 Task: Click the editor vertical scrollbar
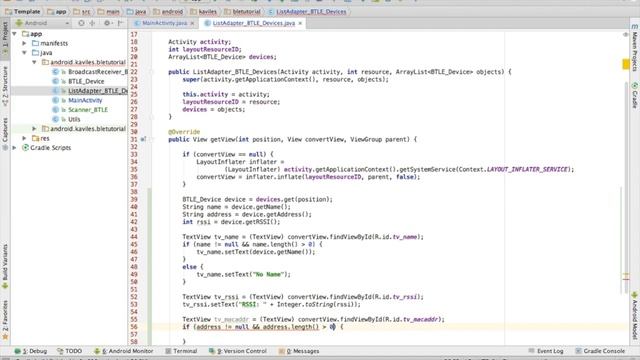coord(626,188)
